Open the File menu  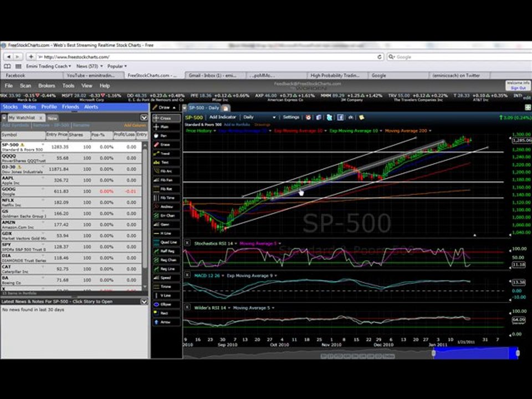[x=9, y=86]
